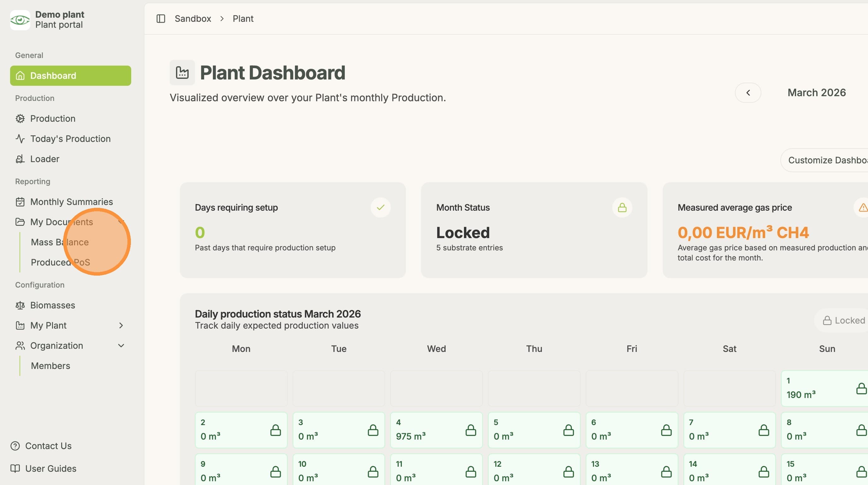Navigate to Sandbox in the breadcrumb

click(193, 19)
